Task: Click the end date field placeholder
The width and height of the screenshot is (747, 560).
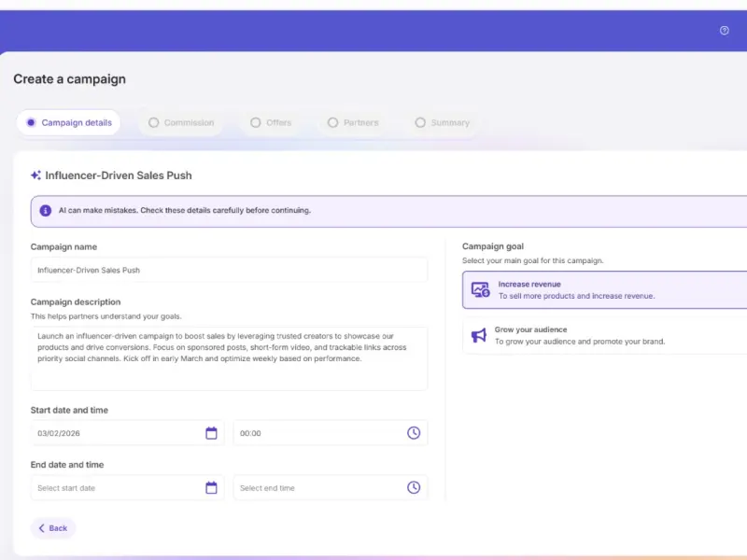Action: [x=127, y=487]
